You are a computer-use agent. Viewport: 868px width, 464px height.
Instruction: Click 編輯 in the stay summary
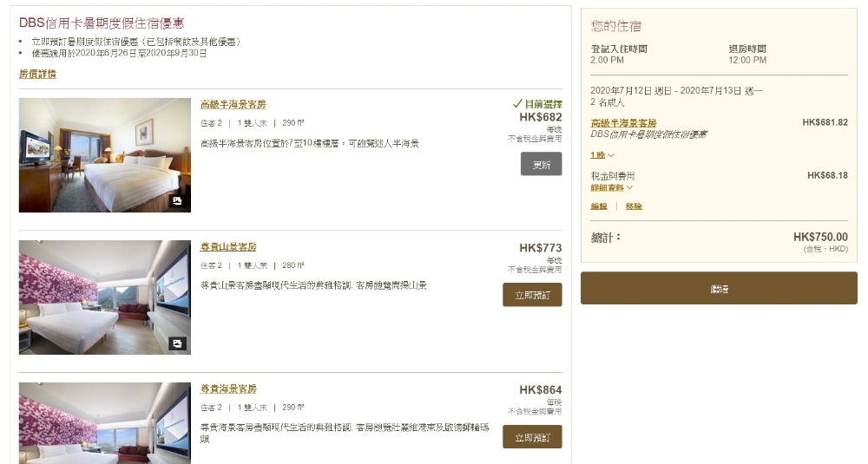(x=599, y=206)
